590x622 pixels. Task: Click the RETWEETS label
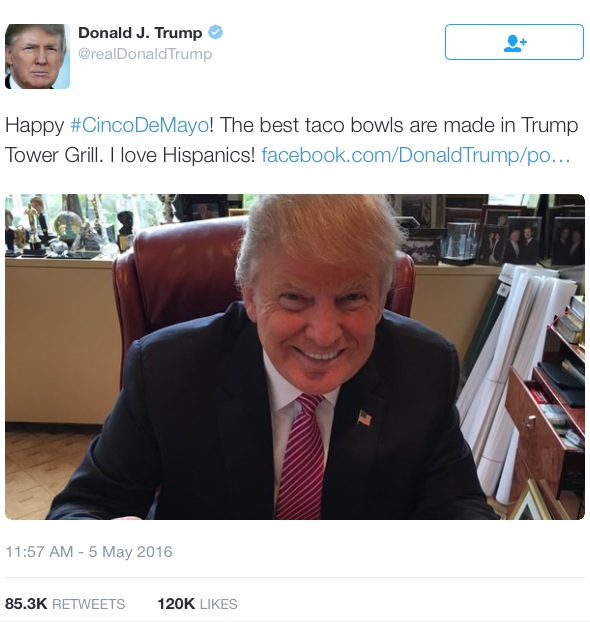coord(88,604)
